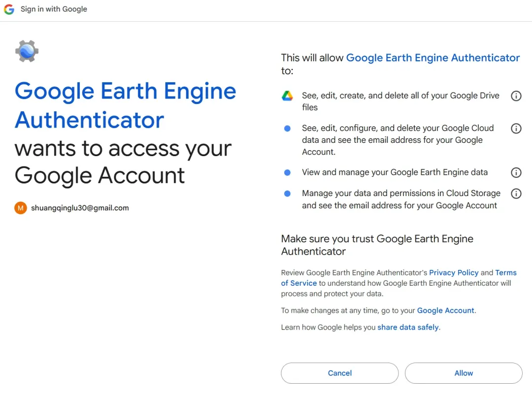
Task: Open the share data safely link
Action: (x=408, y=327)
